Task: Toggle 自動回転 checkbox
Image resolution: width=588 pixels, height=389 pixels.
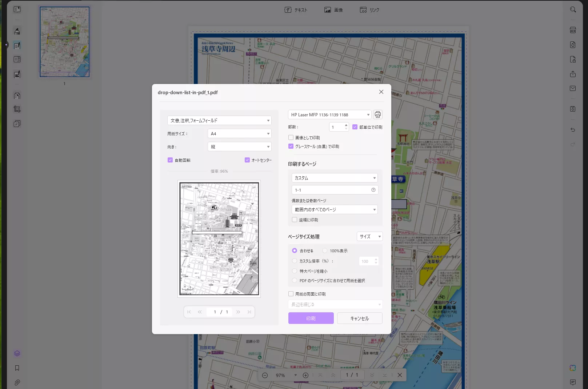Action: (x=170, y=160)
